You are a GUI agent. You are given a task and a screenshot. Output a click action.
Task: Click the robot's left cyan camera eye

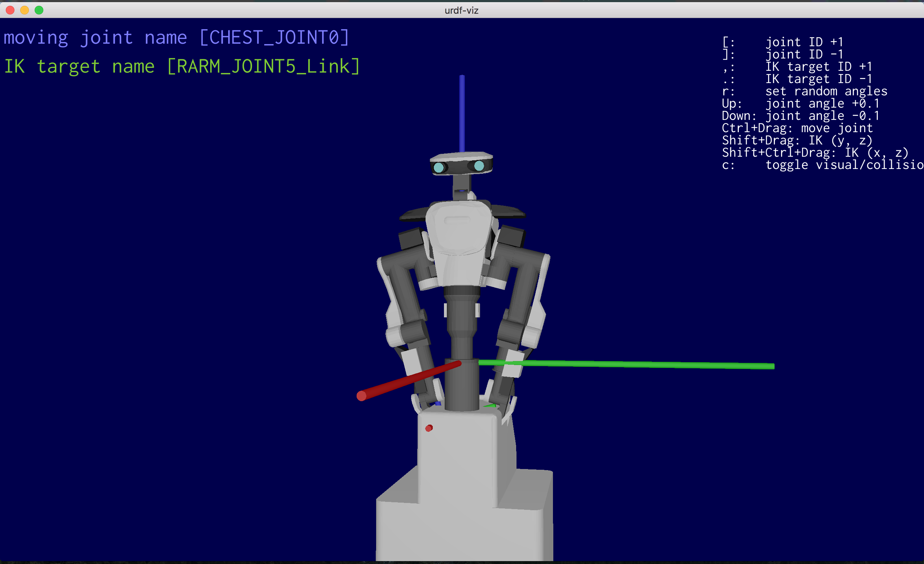point(439,168)
